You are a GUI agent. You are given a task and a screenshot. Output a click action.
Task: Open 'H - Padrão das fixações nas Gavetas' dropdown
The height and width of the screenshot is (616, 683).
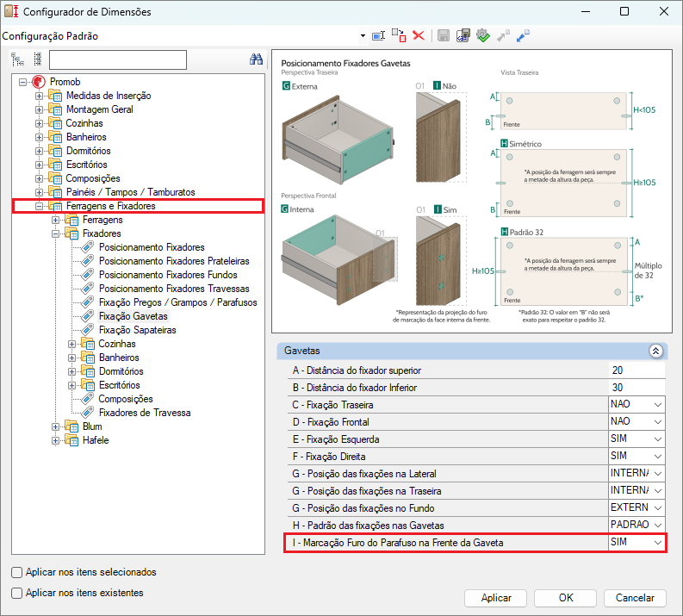(658, 526)
